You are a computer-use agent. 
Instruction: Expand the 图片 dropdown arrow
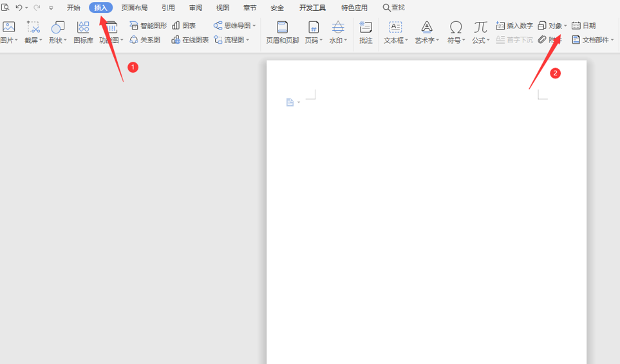point(16,41)
